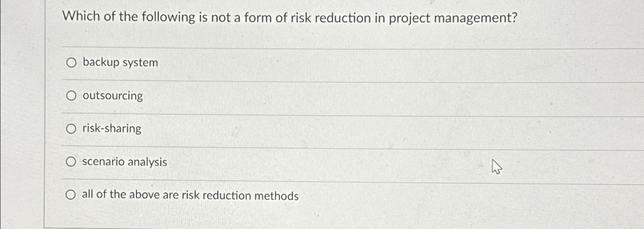Click the word 'management?' in the question
Screen dimensions: 644x229
[475, 18]
